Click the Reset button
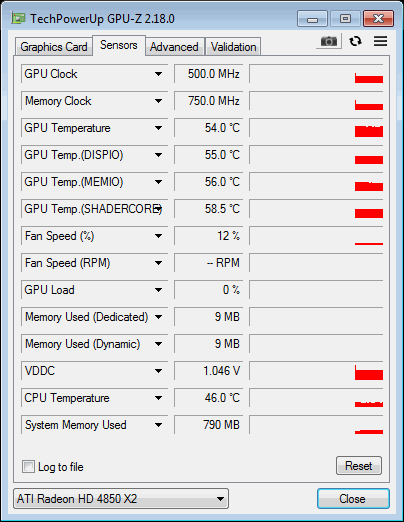The width and height of the screenshot is (404, 522). (x=359, y=466)
